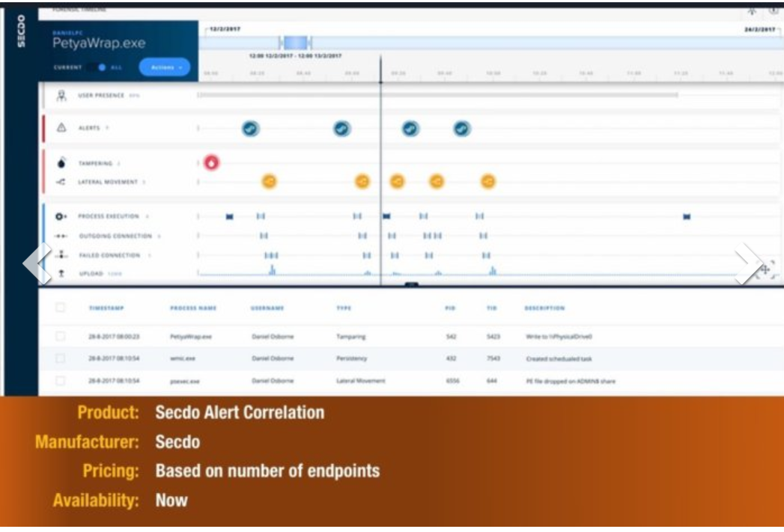
Task: Click the Alerts warning triangle icon
Action: point(61,128)
